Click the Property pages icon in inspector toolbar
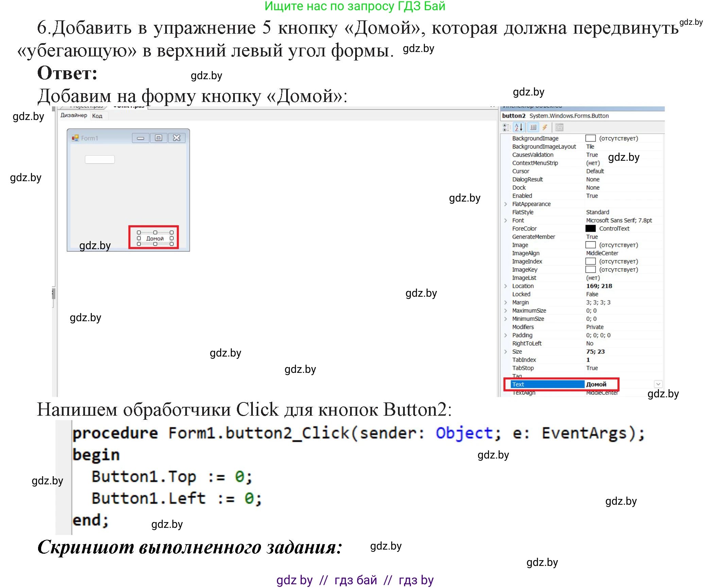Image resolution: width=711 pixels, height=588 pixels. (559, 127)
